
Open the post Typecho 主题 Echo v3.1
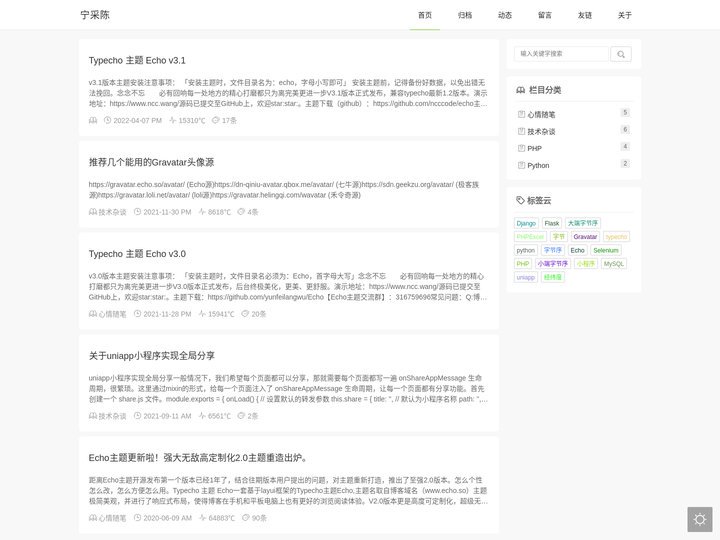tap(137, 61)
